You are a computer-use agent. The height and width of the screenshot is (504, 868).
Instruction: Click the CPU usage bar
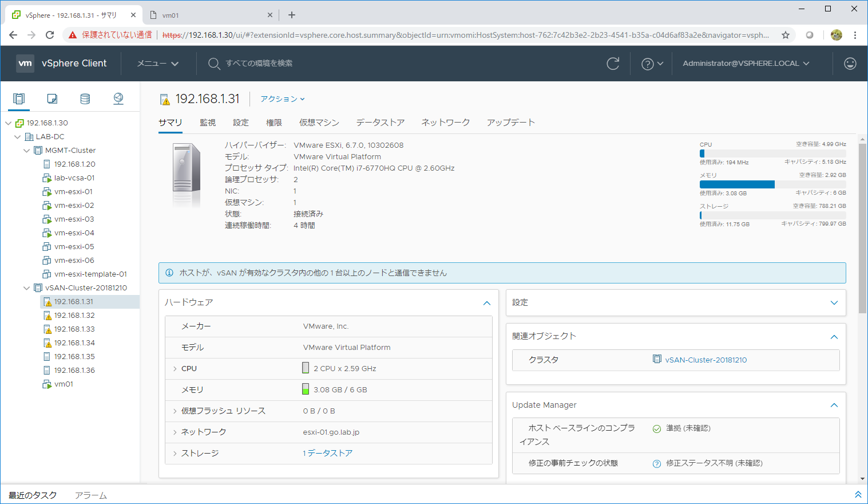pos(772,153)
